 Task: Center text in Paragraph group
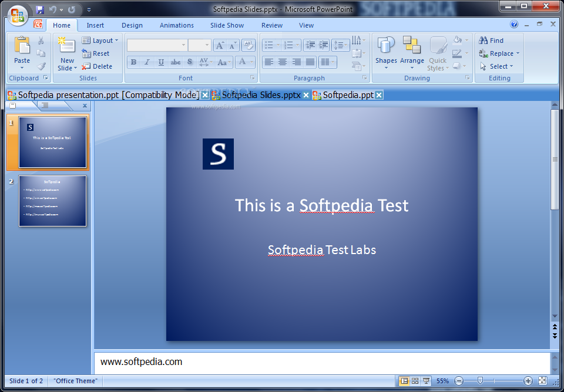(x=283, y=62)
